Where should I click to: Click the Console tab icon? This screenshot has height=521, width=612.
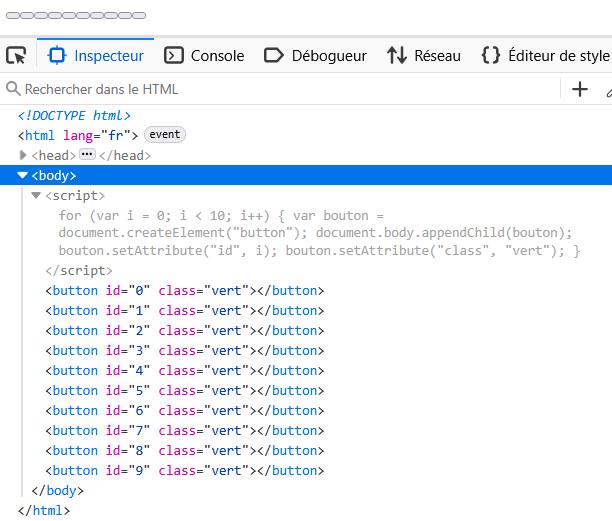[x=174, y=55]
